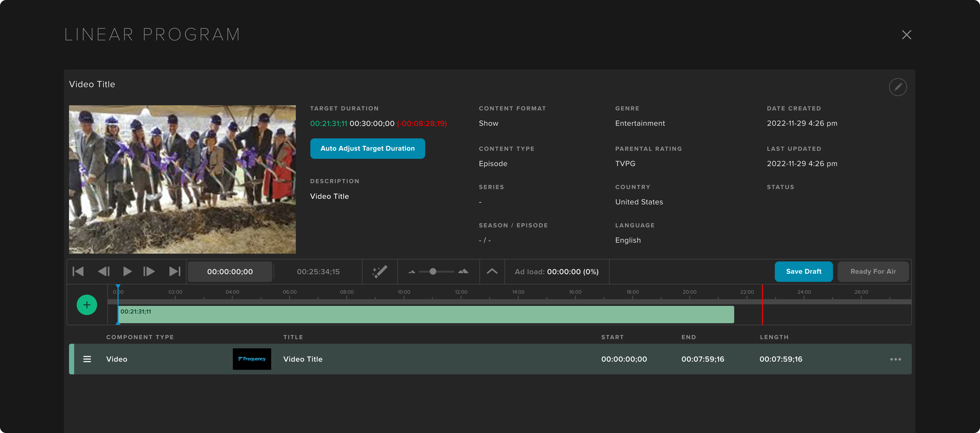Click the three-dot options menu on video row
This screenshot has height=433, width=980.
[x=896, y=359]
